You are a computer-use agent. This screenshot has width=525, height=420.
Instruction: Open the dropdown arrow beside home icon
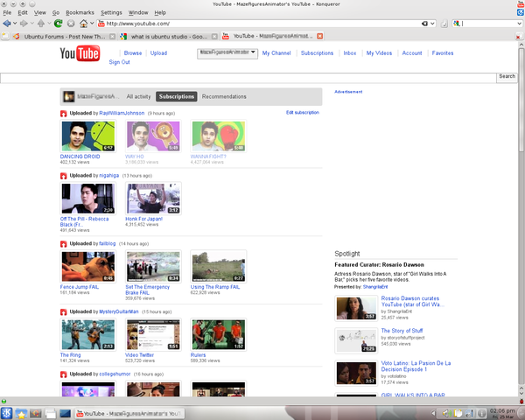tap(92, 24)
